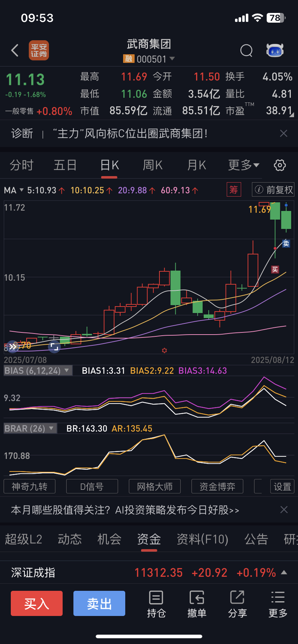Viewport: 298px width, 644px height.
Task: Tap the 一般零售 +0.80% sector label
Action: (39, 111)
